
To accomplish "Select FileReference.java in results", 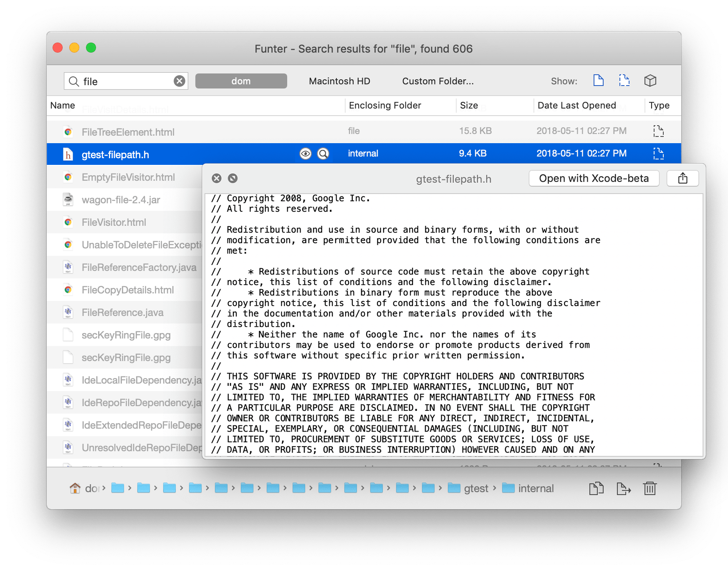I will click(x=123, y=313).
